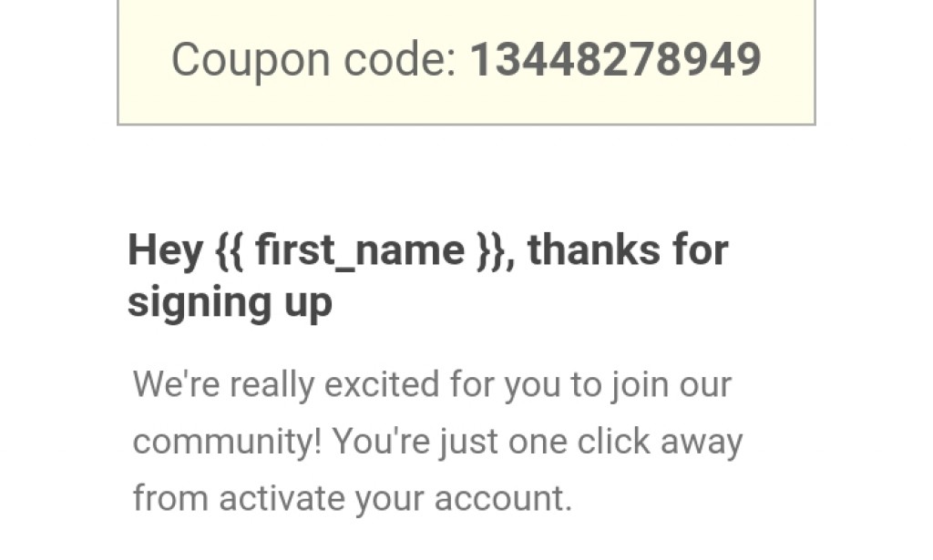The image size is (933, 560).
Task: Click "from activate your account." line
Action: (x=353, y=498)
